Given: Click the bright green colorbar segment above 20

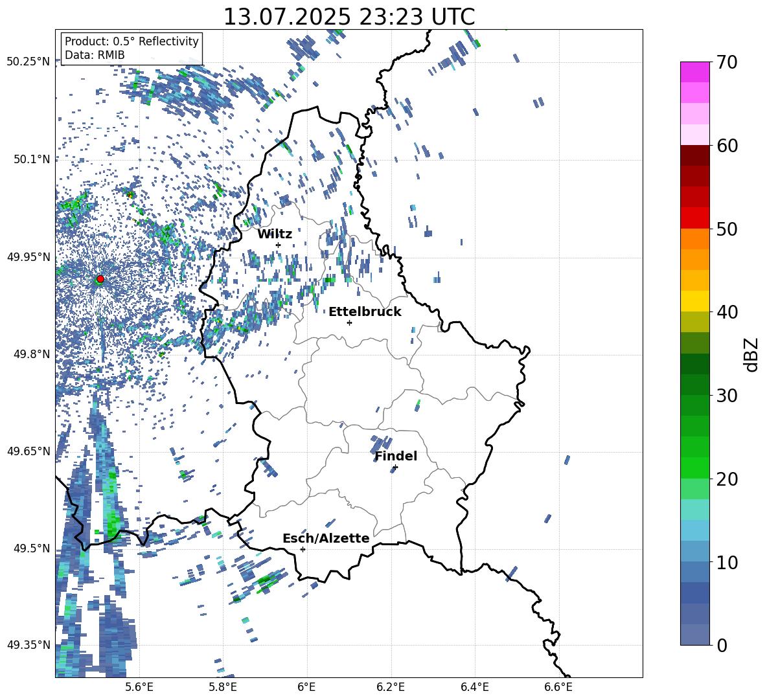Looking at the screenshot, I should 694,468.
